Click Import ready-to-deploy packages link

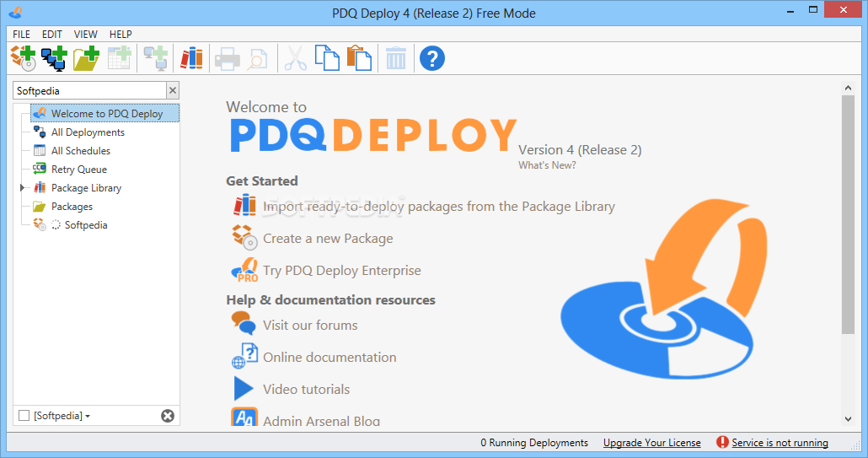tap(439, 207)
